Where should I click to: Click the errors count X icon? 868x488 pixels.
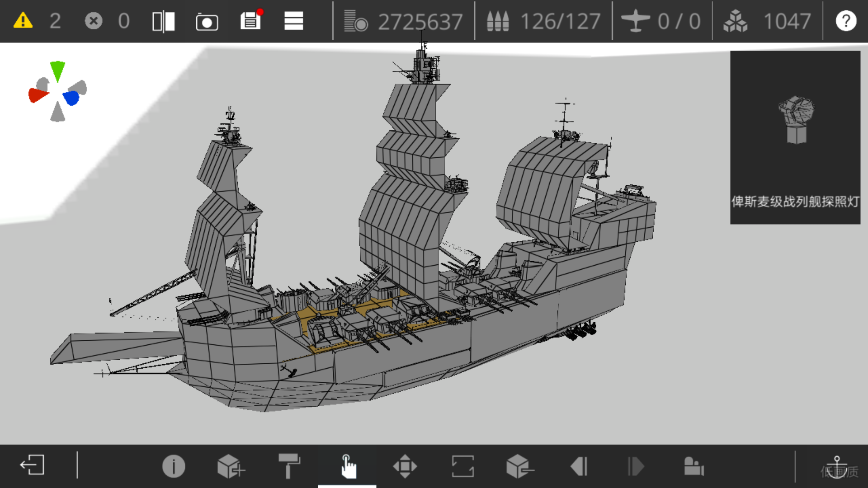[x=94, y=21]
